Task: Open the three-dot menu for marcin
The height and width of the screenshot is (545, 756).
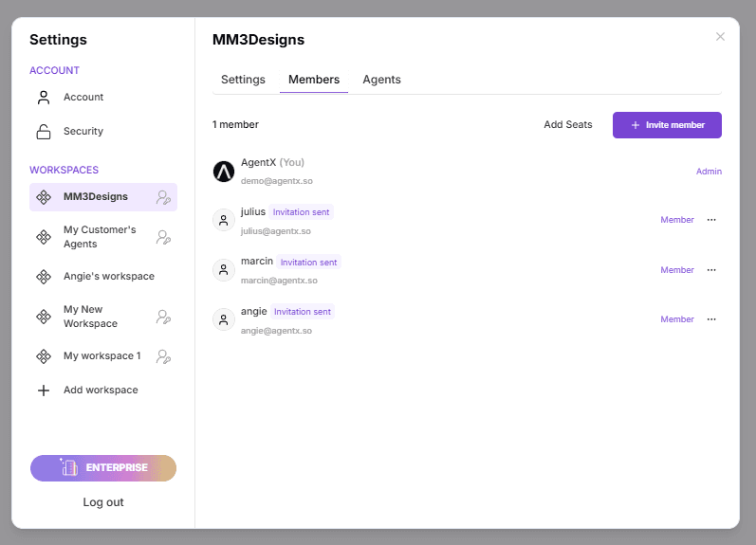Action: [x=711, y=270]
